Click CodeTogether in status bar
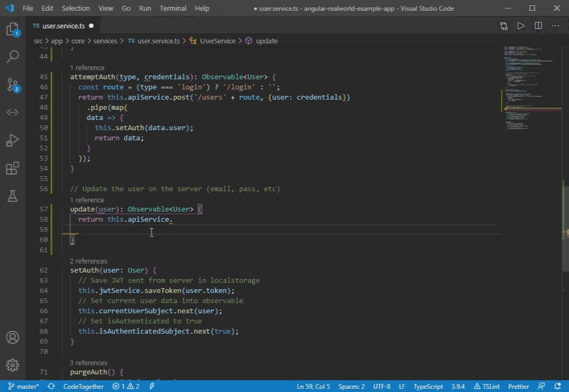The image size is (569, 392). coord(83,387)
